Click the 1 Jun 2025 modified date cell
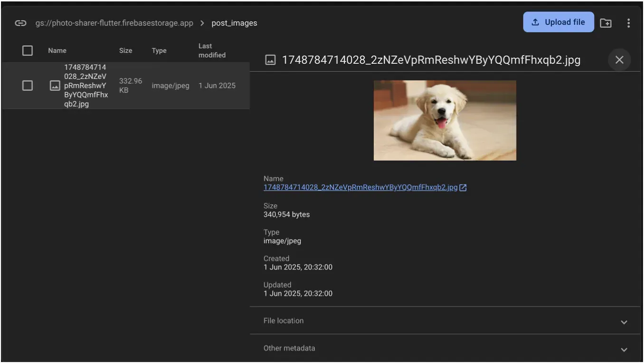The height and width of the screenshot is (363, 644). tap(217, 86)
